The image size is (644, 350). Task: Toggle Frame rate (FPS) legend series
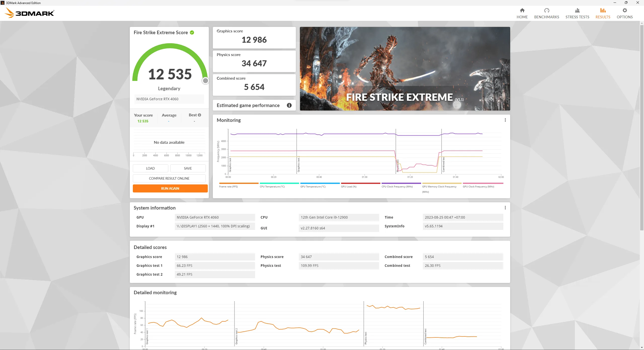238,185
